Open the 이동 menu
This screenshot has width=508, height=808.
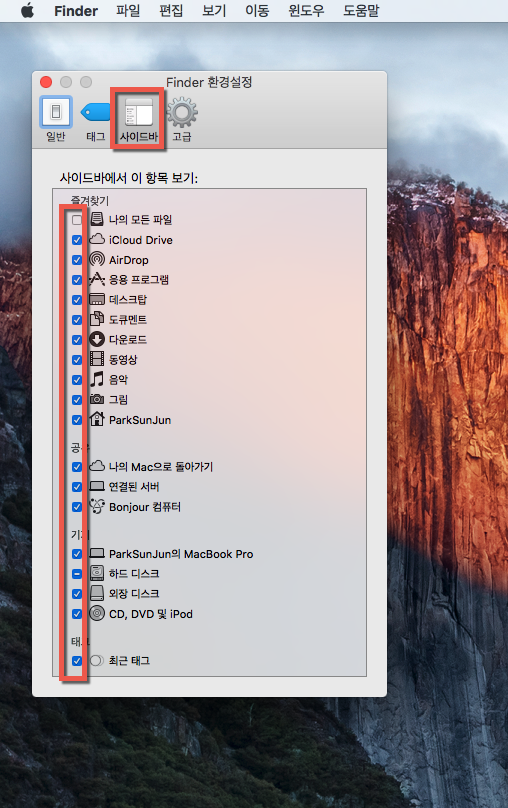257,11
